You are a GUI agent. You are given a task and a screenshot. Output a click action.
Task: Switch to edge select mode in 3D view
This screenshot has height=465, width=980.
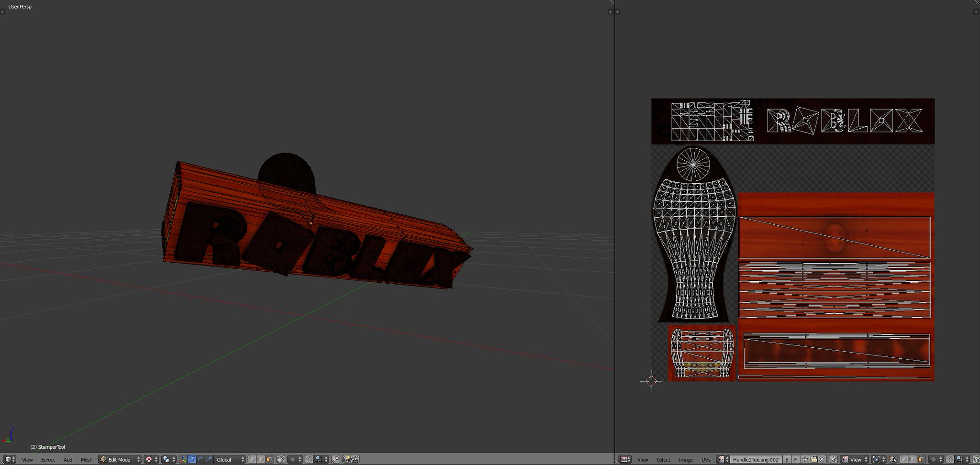[261, 460]
